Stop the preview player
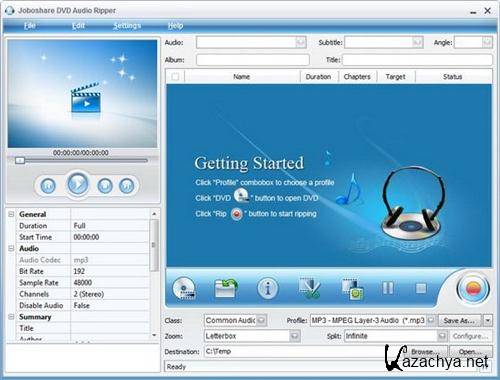This screenshot has width=500, height=380. pos(105,186)
